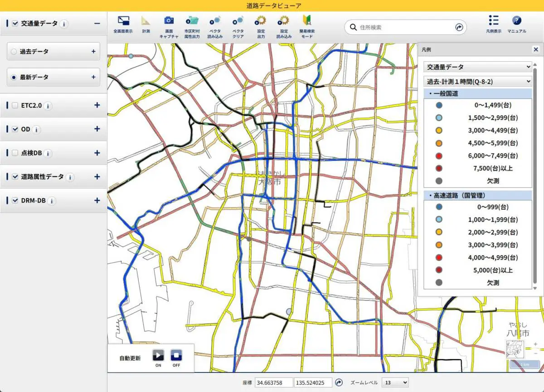This screenshot has width=544, height=392.
Task: Click the 3,000～4,499(台) legend swatch
Action: pyautogui.click(x=438, y=131)
